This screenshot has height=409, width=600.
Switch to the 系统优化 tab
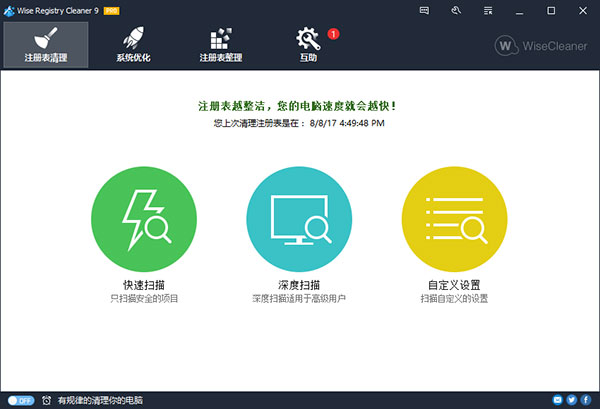point(133,43)
